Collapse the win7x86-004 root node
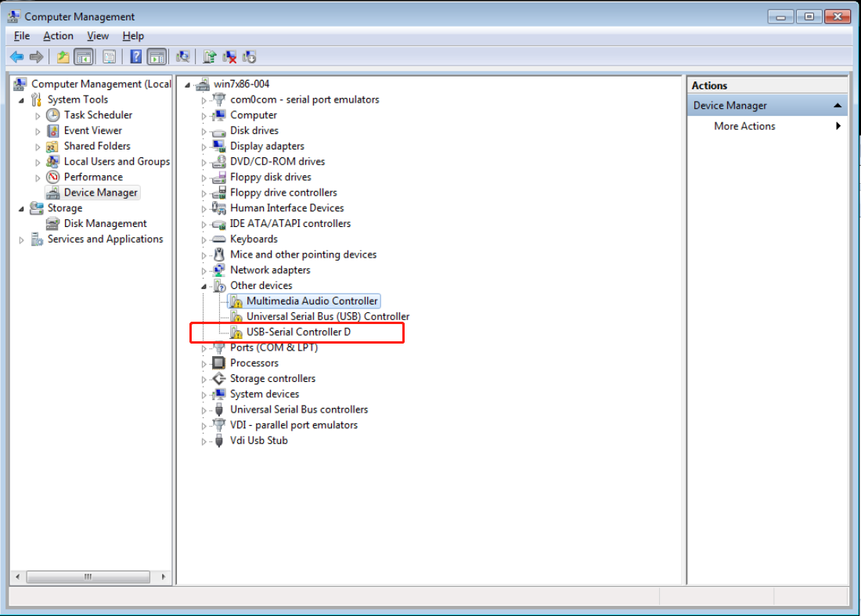 pos(188,85)
